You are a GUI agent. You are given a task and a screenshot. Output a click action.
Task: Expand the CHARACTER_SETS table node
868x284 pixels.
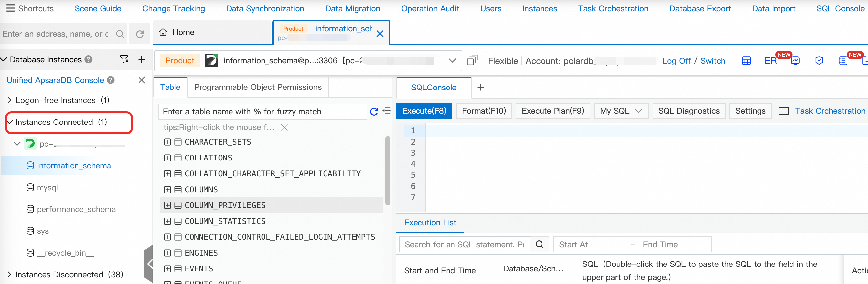[167, 142]
